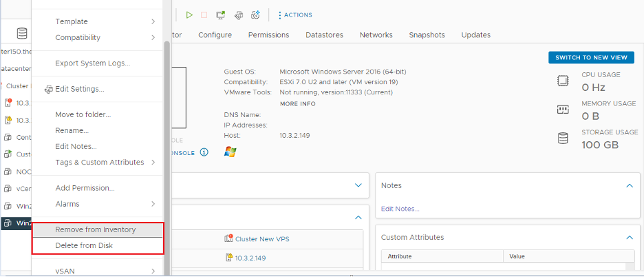
Task: Open the Datastores tab
Action: [x=325, y=34]
